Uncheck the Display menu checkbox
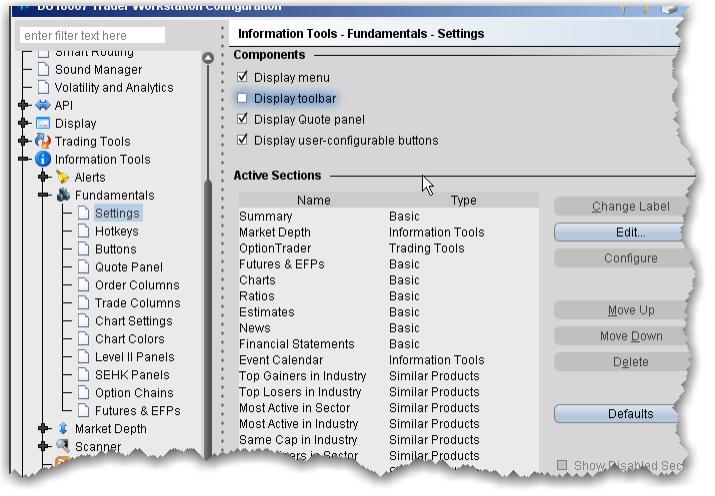 (242, 77)
